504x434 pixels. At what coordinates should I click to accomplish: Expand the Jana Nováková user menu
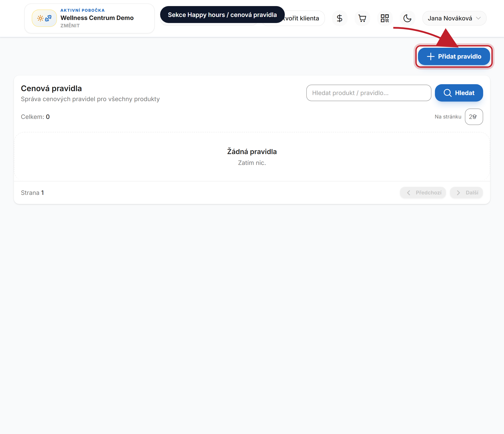454,18
